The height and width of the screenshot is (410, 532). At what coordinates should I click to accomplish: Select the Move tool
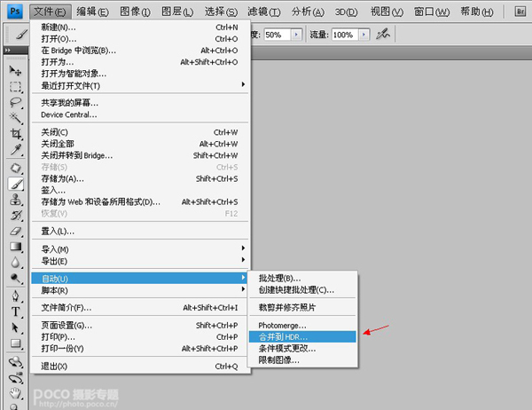15,71
